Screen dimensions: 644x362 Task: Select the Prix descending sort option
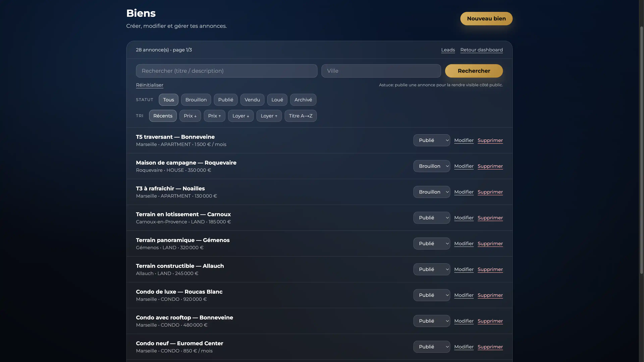coord(190,116)
